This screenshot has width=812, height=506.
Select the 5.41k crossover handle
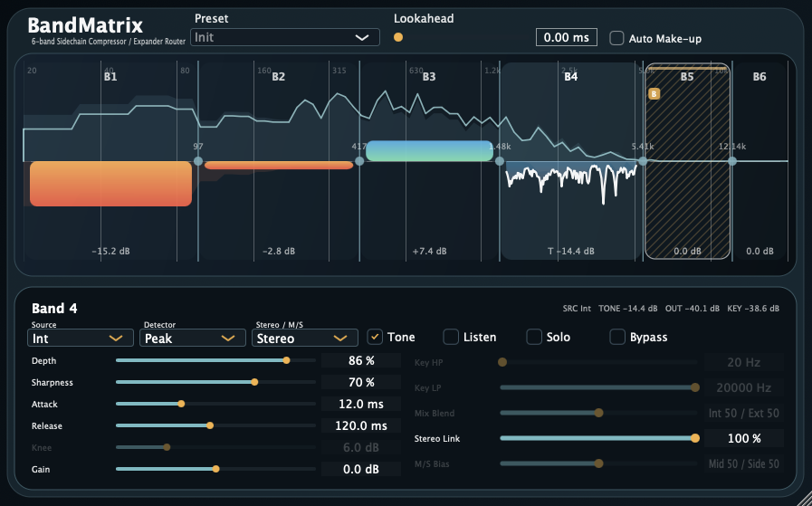(643, 161)
